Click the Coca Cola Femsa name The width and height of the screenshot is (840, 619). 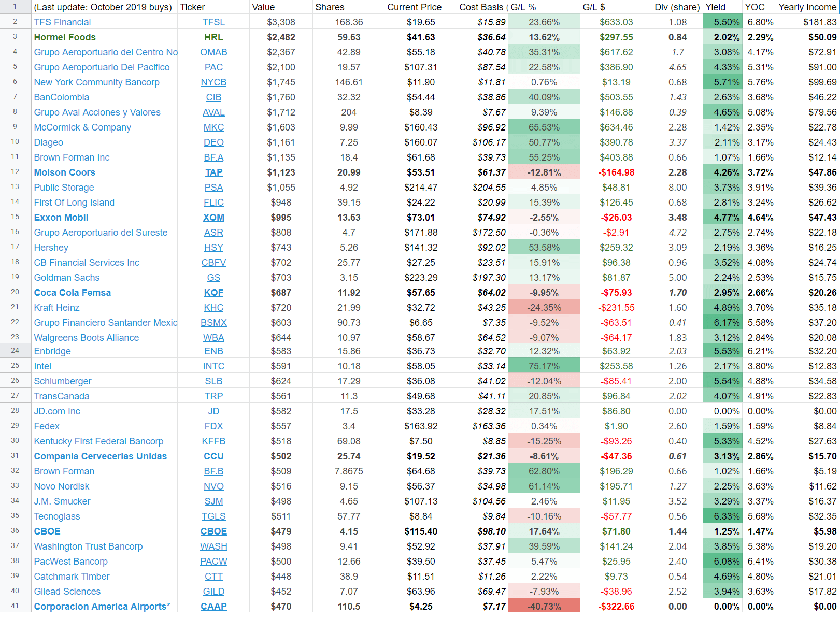click(73, 293)
